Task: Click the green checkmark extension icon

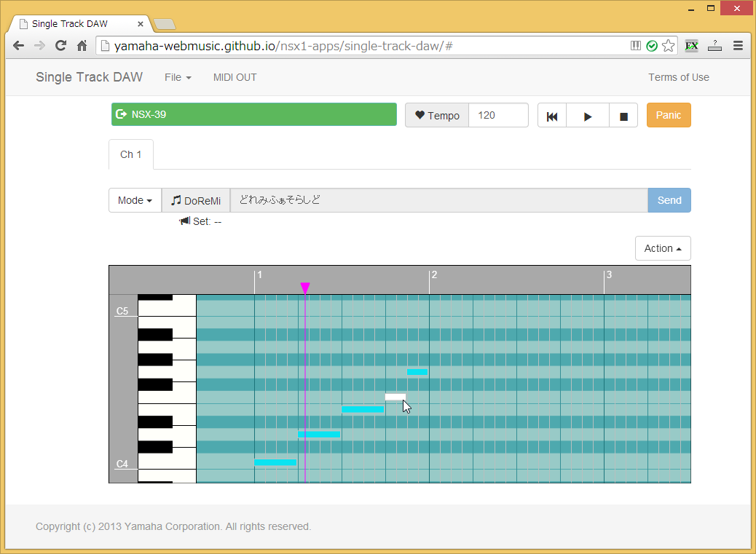Action: coord(652,47)
